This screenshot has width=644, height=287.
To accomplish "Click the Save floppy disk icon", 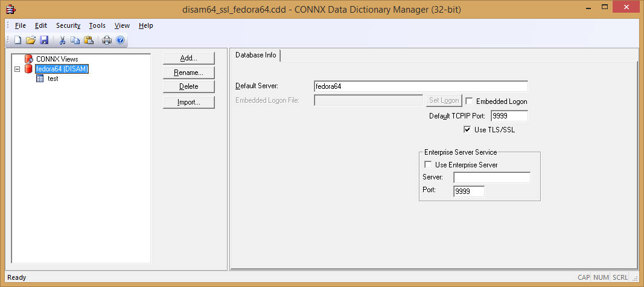I will [x=44, y=40].
